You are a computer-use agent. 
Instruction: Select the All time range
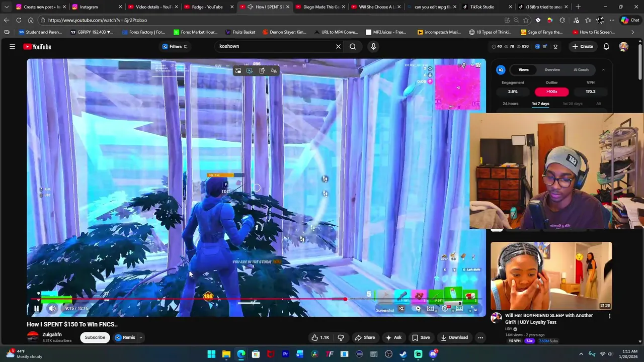[598, 104]
